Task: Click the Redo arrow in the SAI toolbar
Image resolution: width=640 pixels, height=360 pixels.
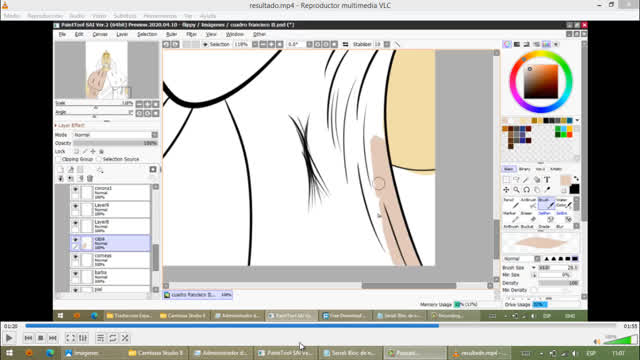Action: pyautogui.click(x=175, y=44)
